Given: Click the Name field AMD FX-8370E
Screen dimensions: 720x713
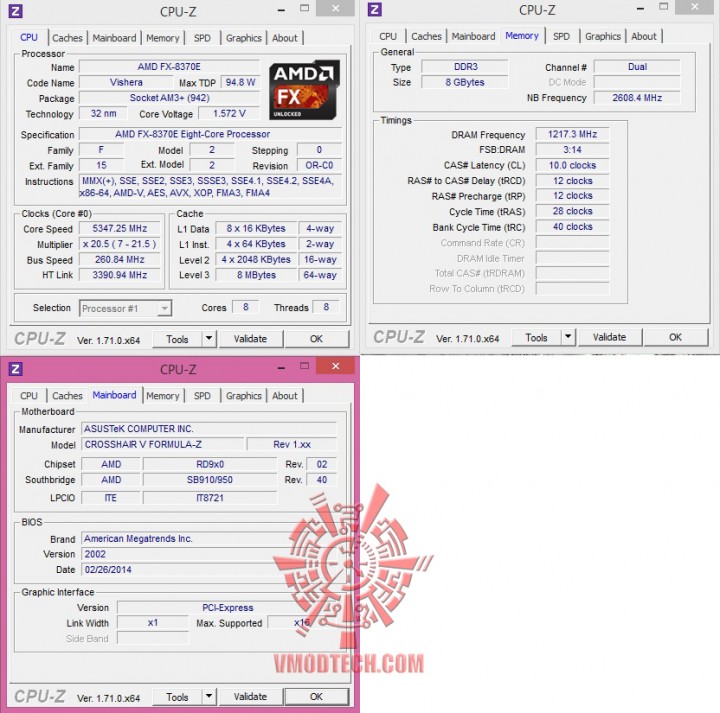Looking at the screenshot, I should (169, 67).
